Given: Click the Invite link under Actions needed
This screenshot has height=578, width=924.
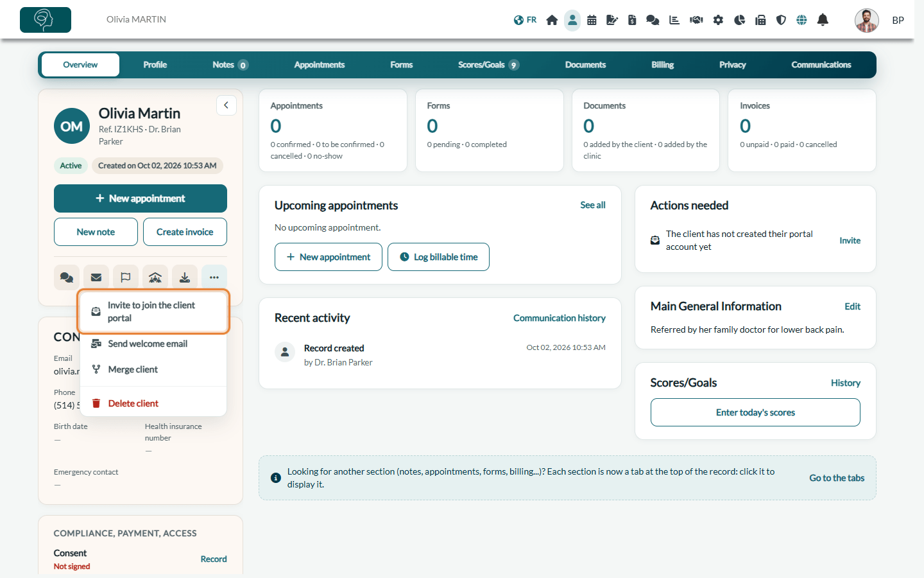Looking at the screenshot, I should (x=850, y=240).
